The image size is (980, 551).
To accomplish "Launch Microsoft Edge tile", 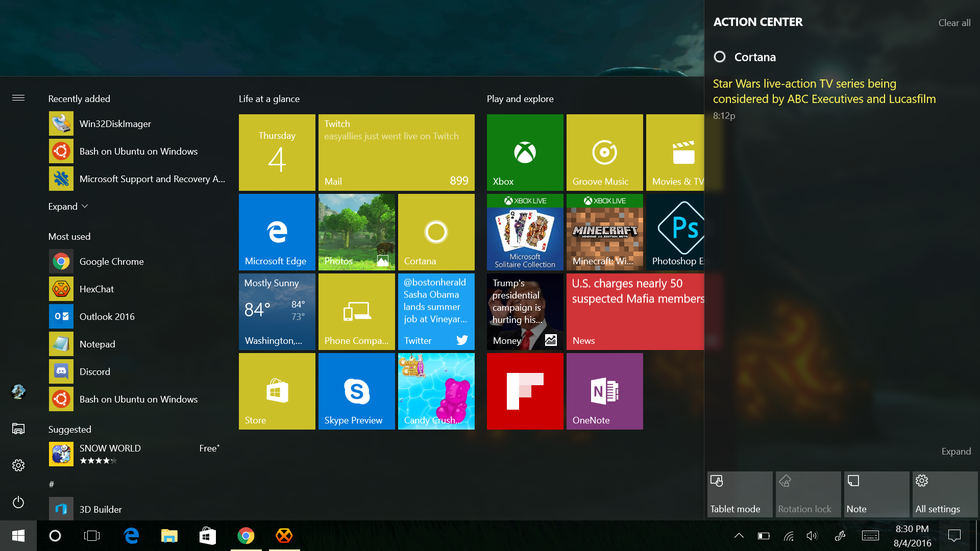I will [277, 232].
